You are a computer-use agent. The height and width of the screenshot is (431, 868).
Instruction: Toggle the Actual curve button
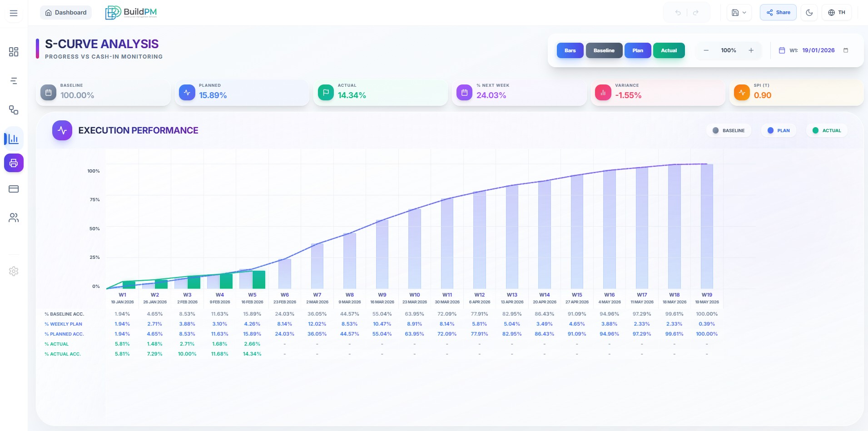[x=669, y=50]
